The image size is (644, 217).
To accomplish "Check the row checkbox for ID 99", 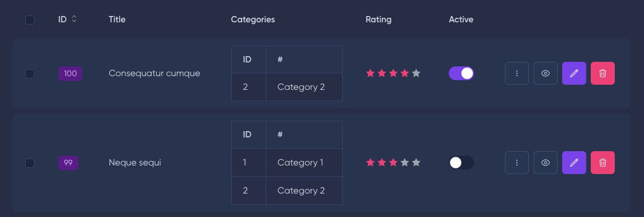I will pyautogui.click(x=30, y=163).
